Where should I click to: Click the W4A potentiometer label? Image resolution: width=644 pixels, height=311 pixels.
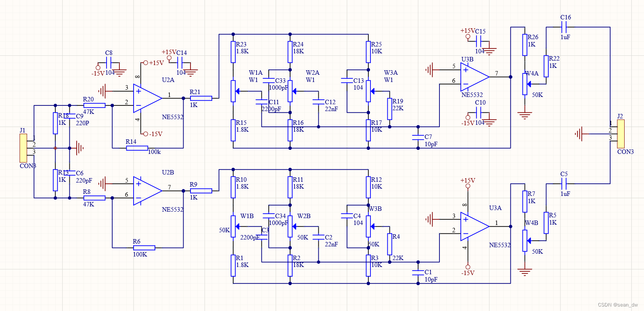[532, 74]
